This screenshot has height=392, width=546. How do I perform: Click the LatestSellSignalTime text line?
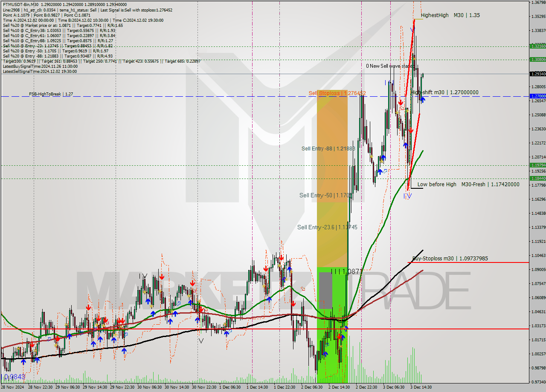point(40,71)
